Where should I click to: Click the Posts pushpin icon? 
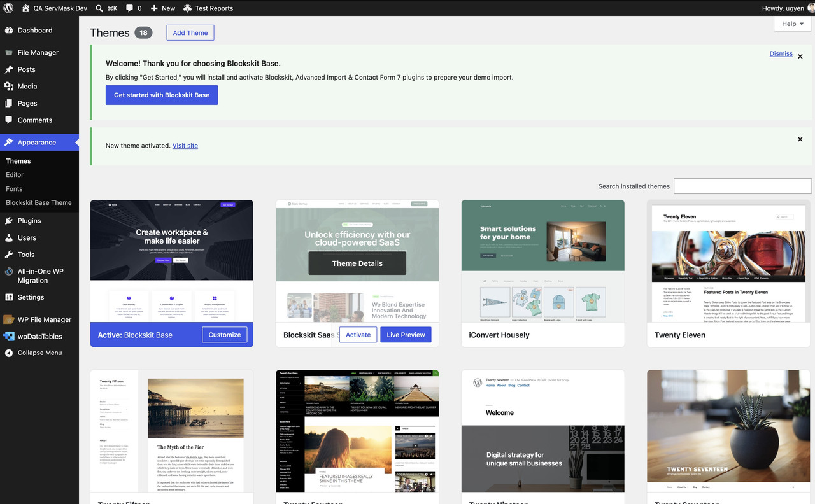click(x=9, y=69)
